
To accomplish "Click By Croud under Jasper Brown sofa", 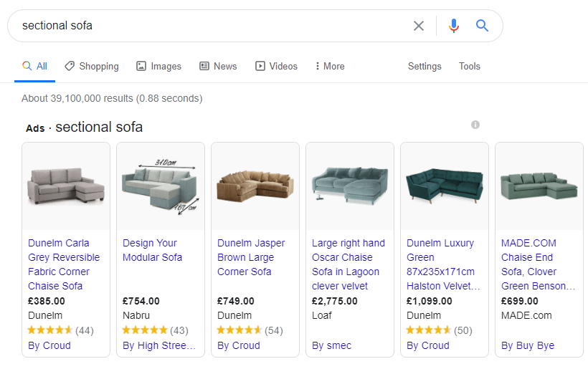I will pos(239,345).
